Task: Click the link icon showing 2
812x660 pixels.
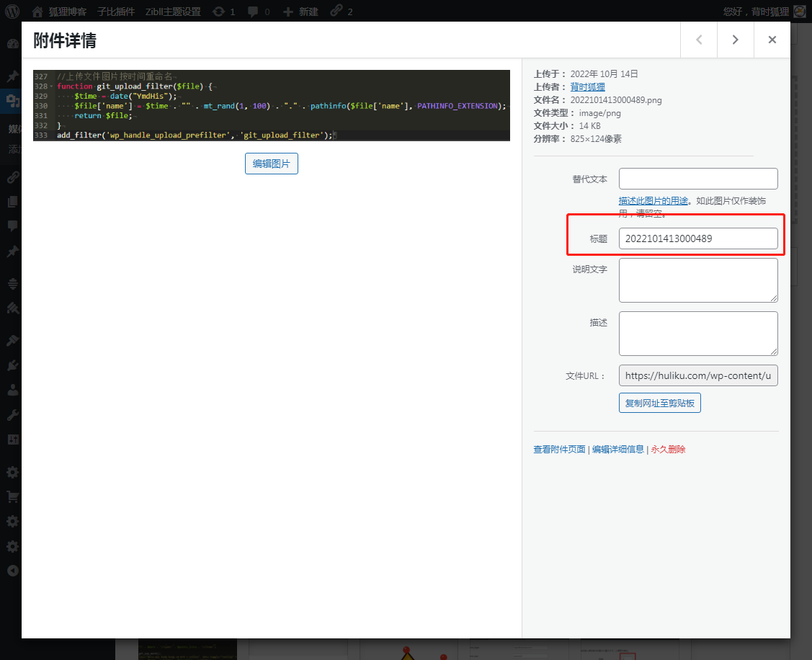Action: [x=336, y=12]
